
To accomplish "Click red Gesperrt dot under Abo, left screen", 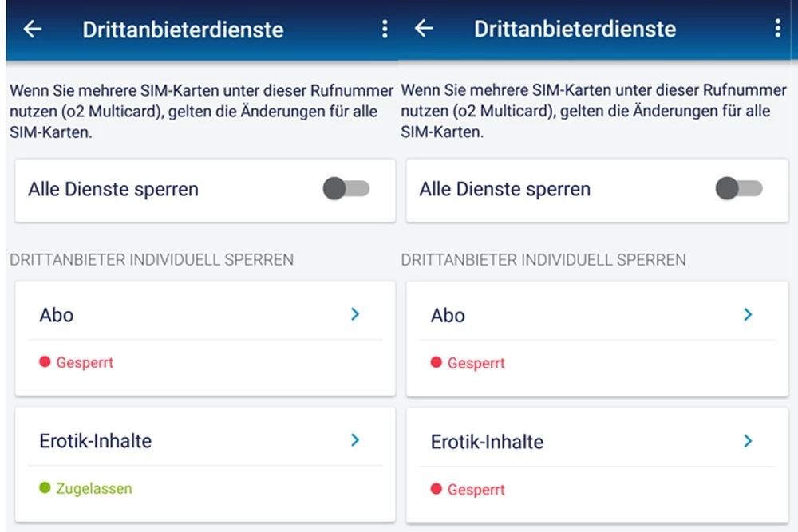I will click(x=45, y=362).
